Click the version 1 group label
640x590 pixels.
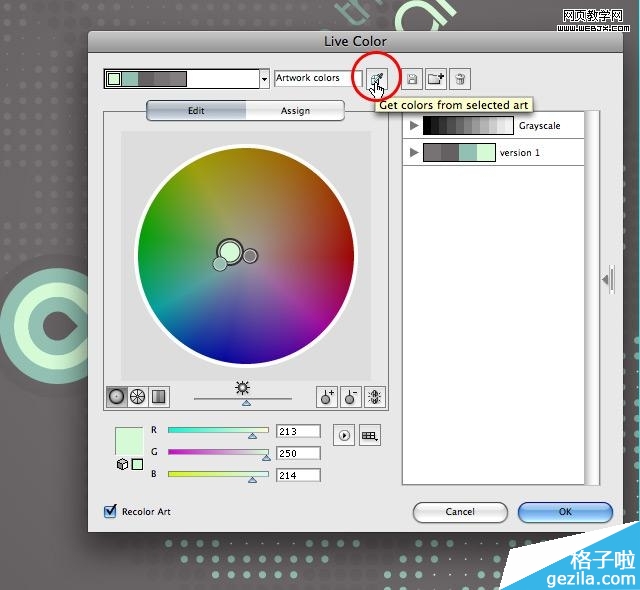(x=520, y=153)
